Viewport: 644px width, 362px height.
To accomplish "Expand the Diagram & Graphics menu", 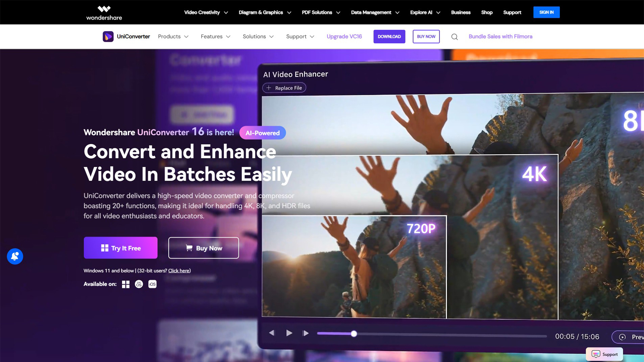I will pos(265,12).
